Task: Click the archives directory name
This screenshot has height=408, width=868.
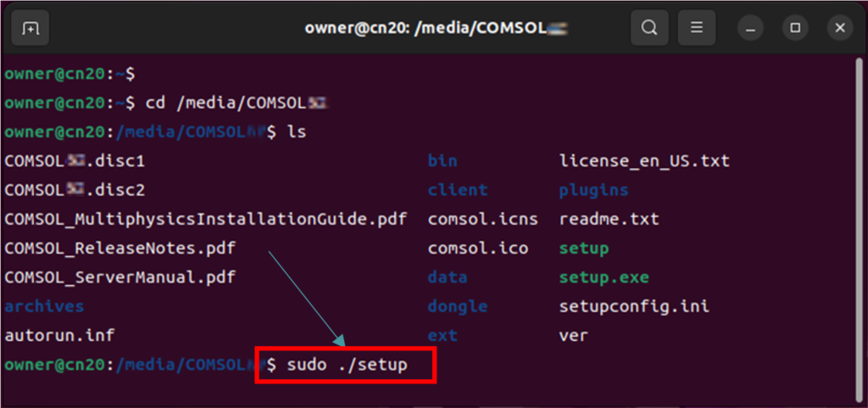Action: point(44,306)
